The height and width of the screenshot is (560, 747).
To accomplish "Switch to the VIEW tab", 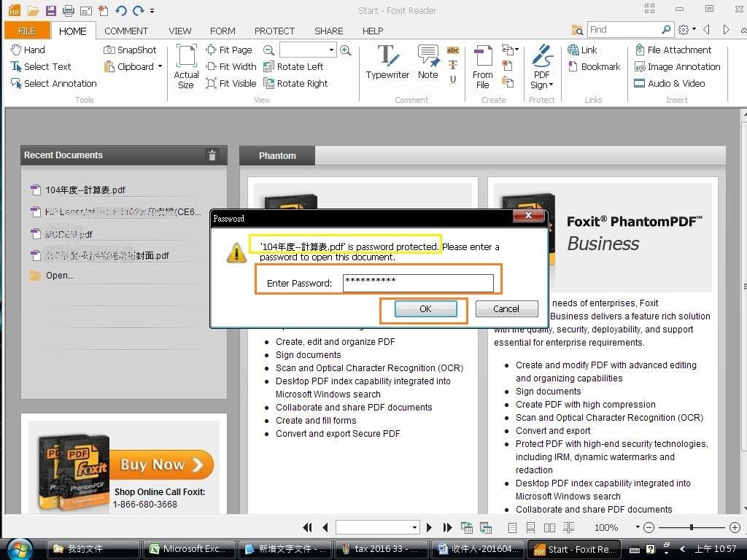I will pos(179,31).
